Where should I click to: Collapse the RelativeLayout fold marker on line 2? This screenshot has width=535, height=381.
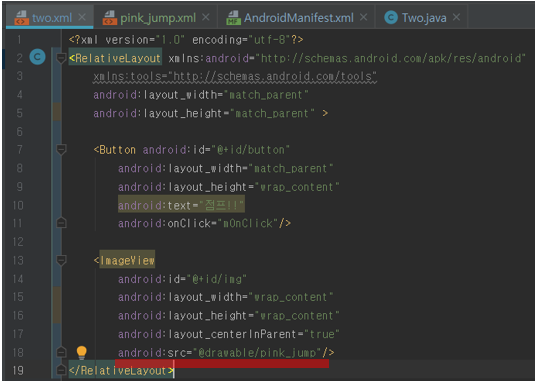click(x=61, y=58)
